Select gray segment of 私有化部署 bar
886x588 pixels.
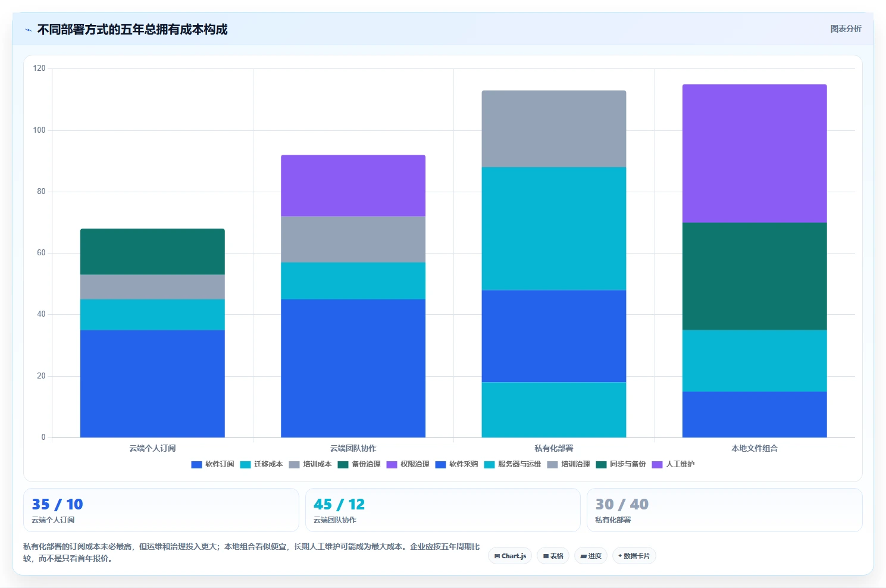pos(554,129)
